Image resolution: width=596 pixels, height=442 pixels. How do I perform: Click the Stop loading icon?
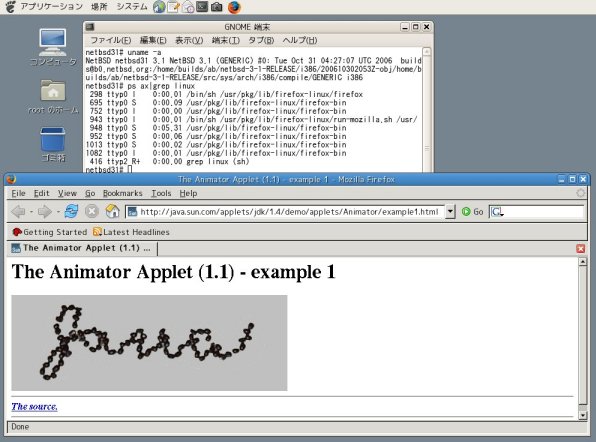92,211
